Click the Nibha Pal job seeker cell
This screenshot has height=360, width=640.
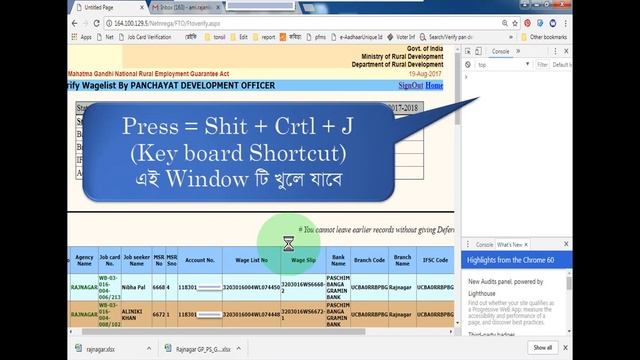coord(136,287)
